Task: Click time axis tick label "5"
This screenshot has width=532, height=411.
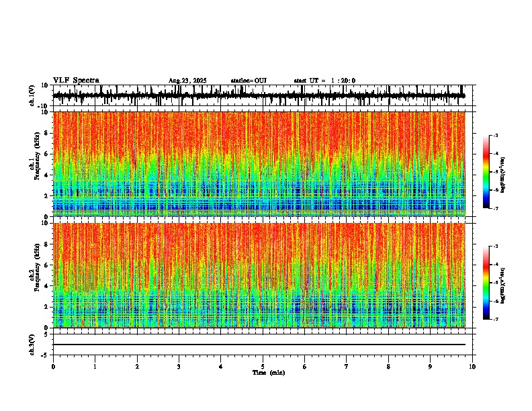Action: pyautogui.click(x=263, y=367)
